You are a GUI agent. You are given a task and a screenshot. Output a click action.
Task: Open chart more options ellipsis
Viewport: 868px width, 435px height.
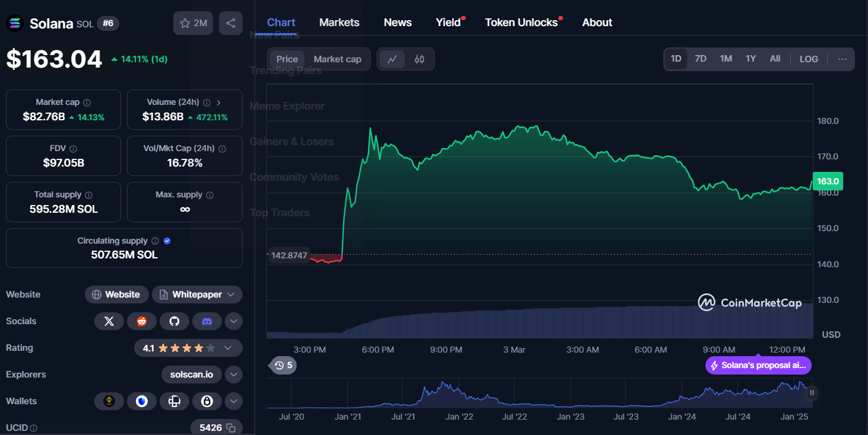pyautogui.click(x=842, y=59)
